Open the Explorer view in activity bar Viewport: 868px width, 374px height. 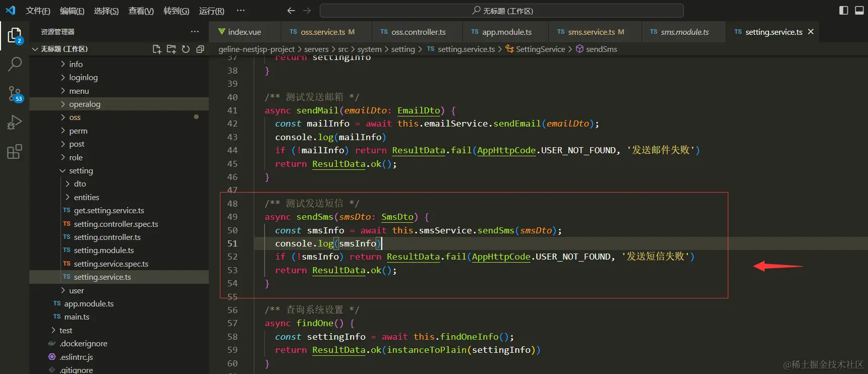coord(15,35)
